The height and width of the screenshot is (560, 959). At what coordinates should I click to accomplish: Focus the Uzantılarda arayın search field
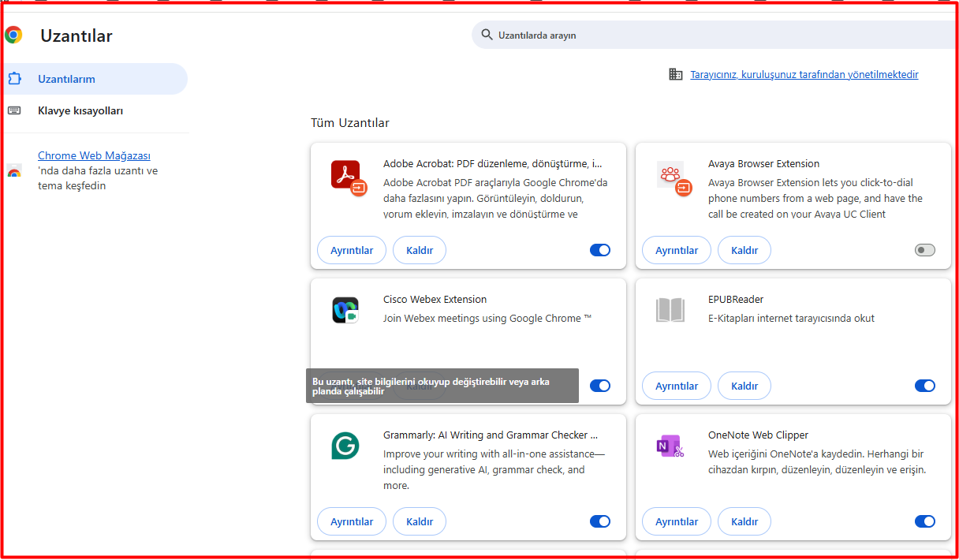715,35
